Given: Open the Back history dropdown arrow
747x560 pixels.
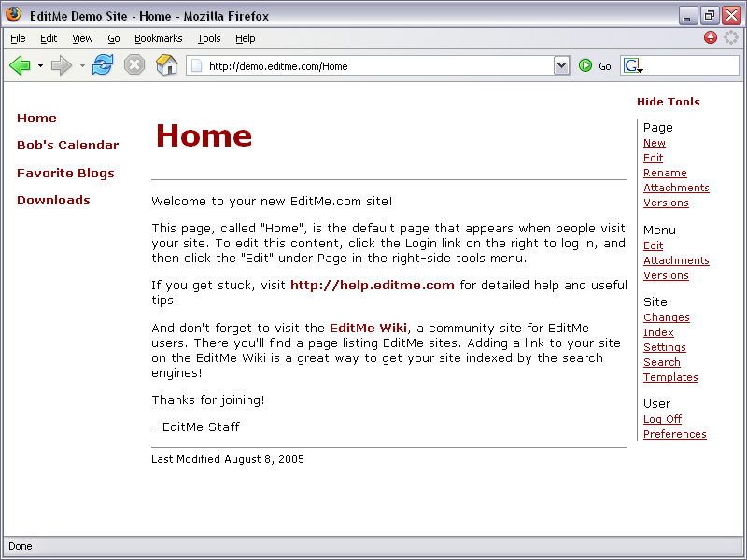Looking at the screenshot, I should [40, 65].
